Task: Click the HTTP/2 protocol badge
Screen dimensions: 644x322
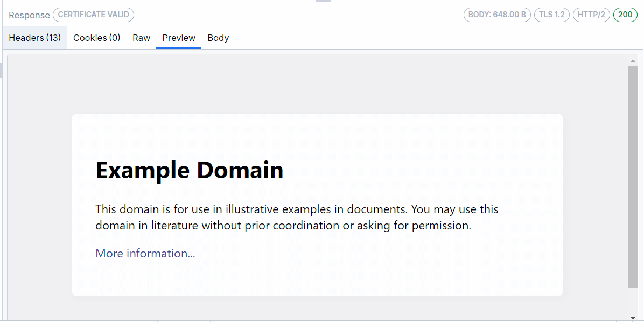Action: click(x=591, y=15)
